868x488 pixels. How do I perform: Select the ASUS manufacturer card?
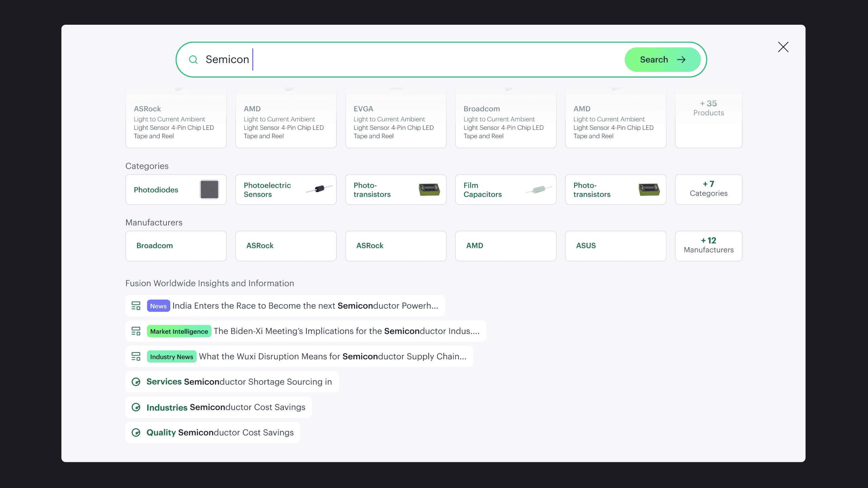[615, 246]
